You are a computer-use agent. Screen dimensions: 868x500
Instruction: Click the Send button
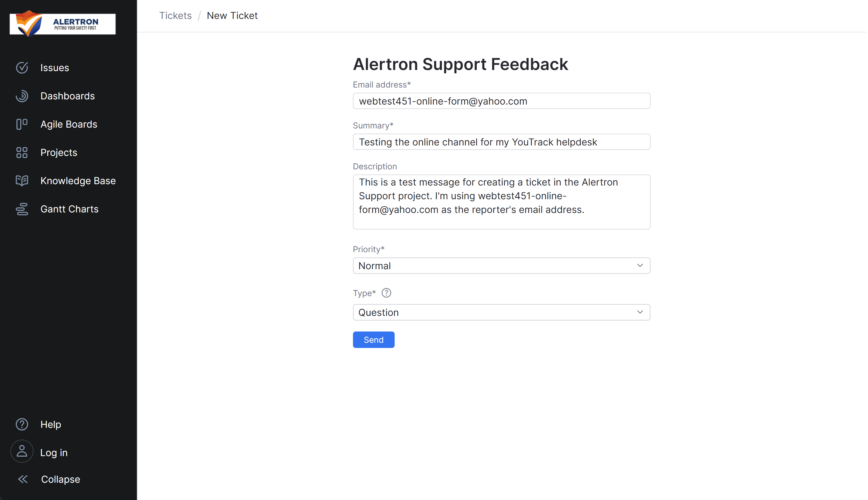[373, 340]
